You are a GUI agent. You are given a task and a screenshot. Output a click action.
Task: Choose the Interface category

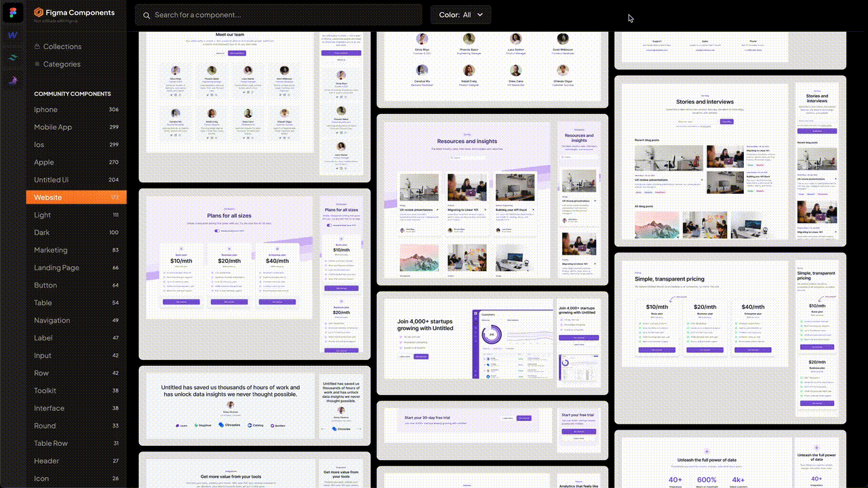click(x=76, y=409)
